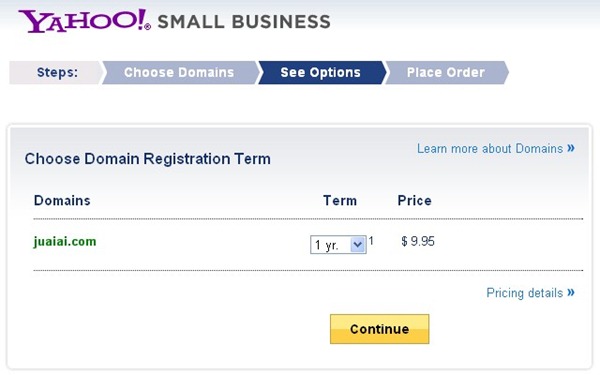The image size is (600, 375).
Task: Click the Choose Domain Registration Term heading
Action: tap(148, 159)
